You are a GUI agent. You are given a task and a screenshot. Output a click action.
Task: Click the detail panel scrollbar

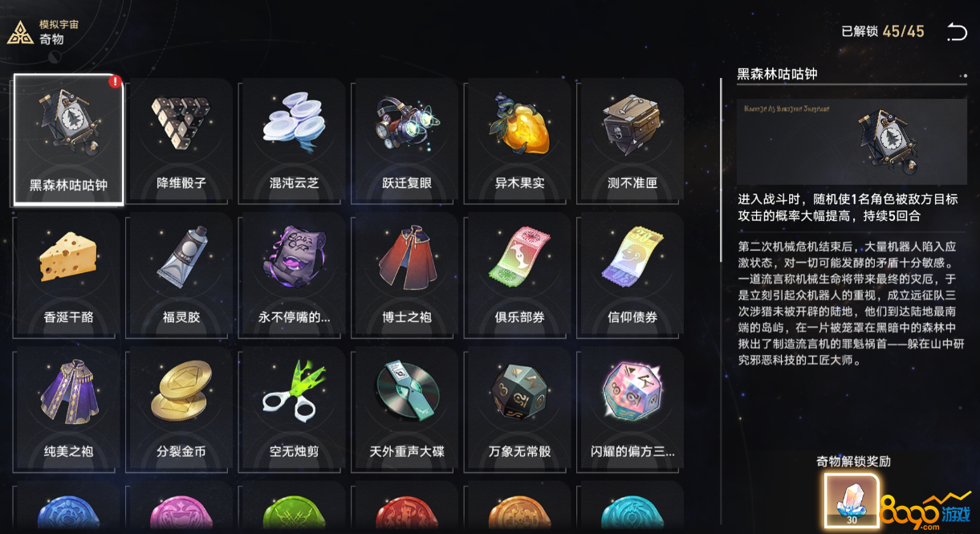click(x=721, y=169)
